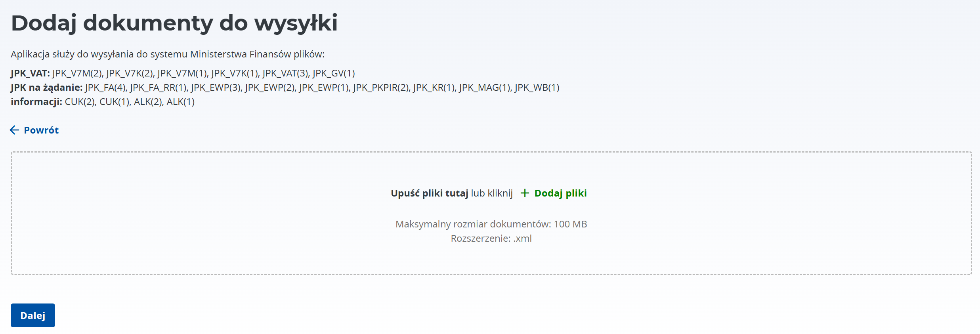Click the "Rozszerzenie: .xml" text
The image size is (980, 334).
pyautogui.click(x=491, y=238)
